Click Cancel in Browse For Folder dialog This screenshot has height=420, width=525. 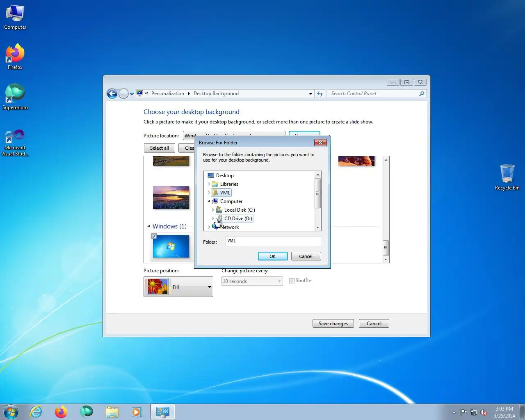pyautogui.click(x=306, y=256)
